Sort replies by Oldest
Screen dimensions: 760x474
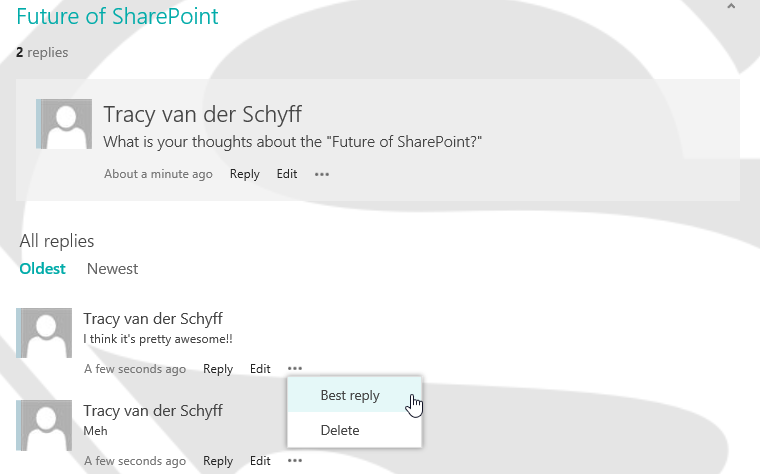[42, 269]
